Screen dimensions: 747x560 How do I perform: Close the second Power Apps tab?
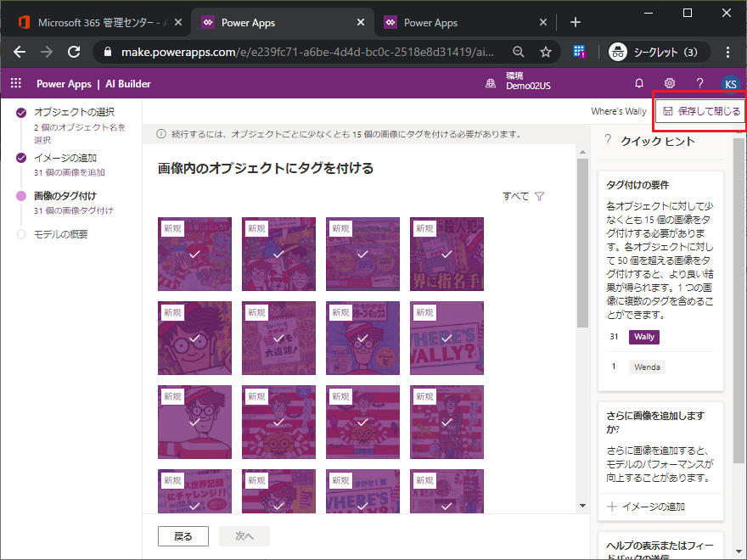tap(543, 22)
